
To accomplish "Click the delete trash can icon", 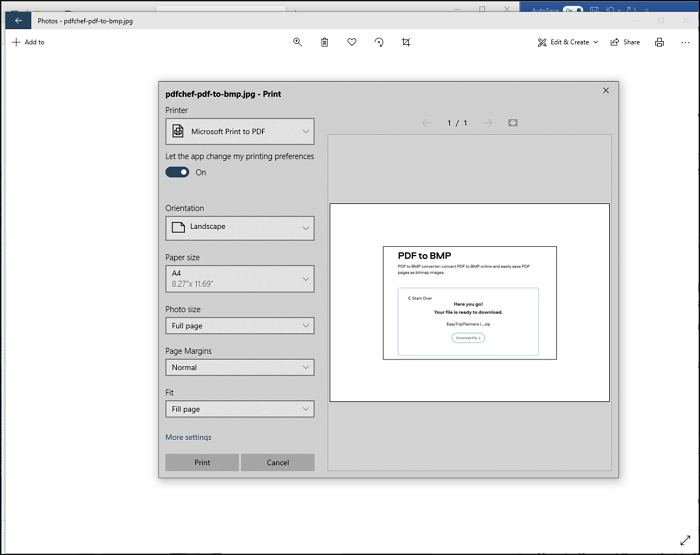I will (x=325, y=42).
